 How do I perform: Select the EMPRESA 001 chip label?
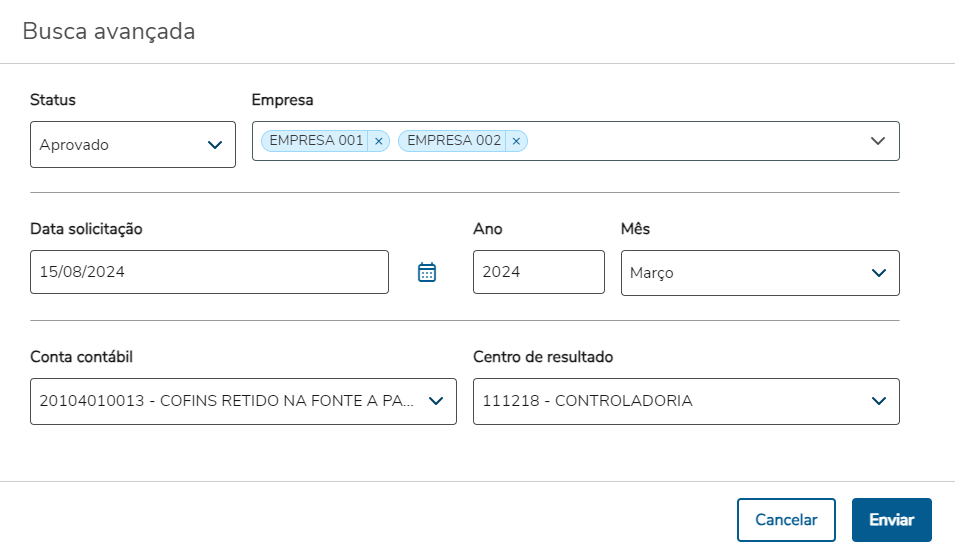click(316, 141)
